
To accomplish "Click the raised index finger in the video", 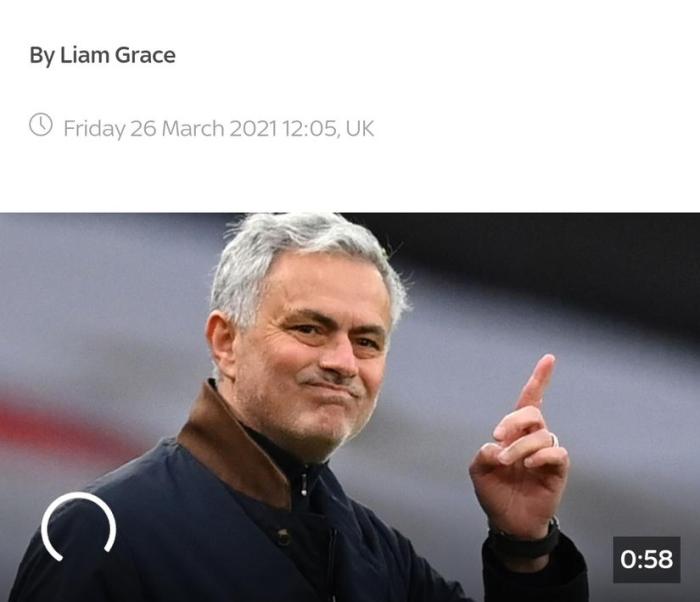I will pos(536,382).
